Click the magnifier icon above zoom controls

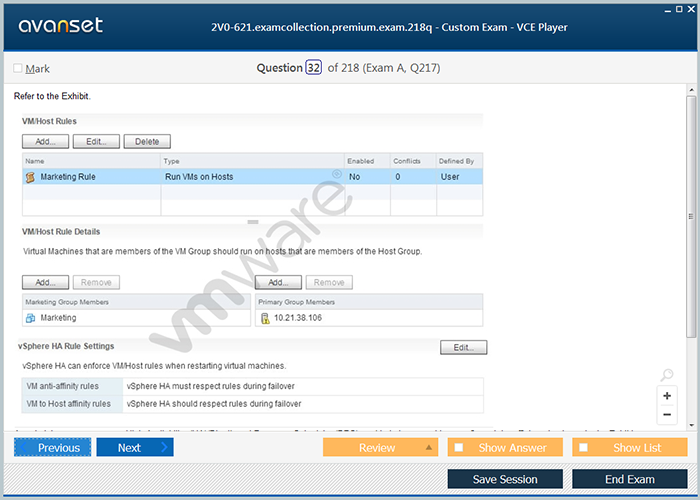(667, 375)
